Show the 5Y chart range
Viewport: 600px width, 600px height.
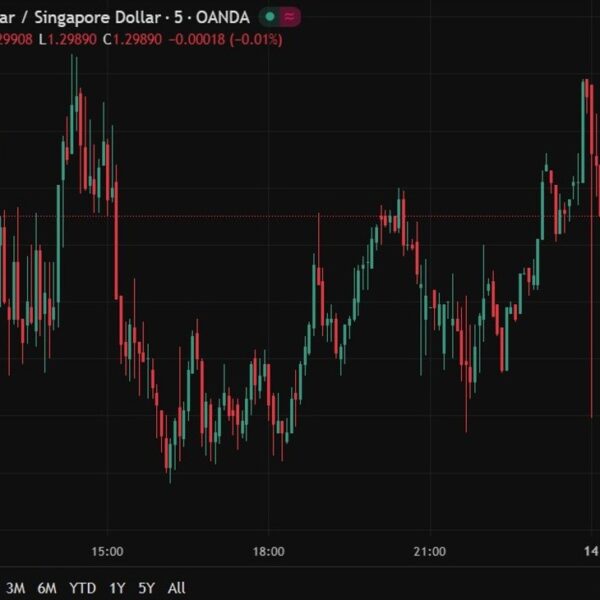pyautogui.click(x=146, y=588)
